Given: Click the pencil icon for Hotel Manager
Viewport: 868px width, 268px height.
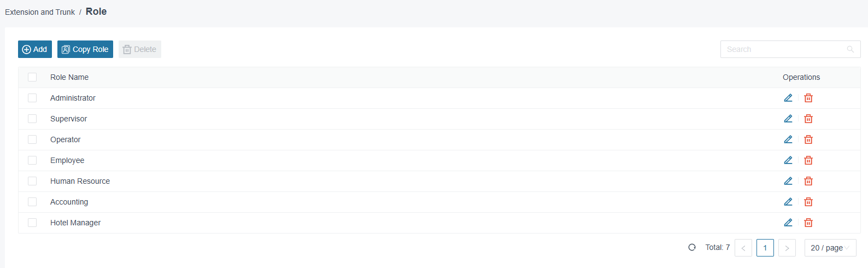Looking at the screenshot, I should [x=788, y=223].
